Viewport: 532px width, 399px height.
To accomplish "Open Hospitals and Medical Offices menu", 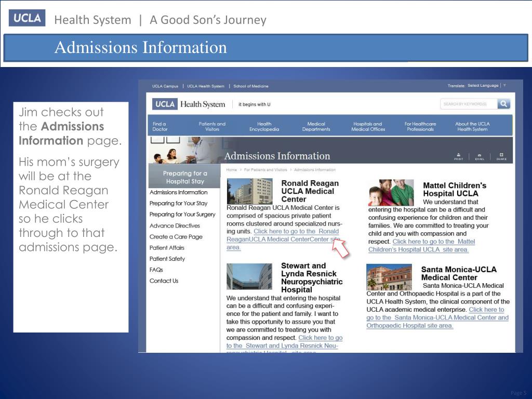I will click(368, 127).
